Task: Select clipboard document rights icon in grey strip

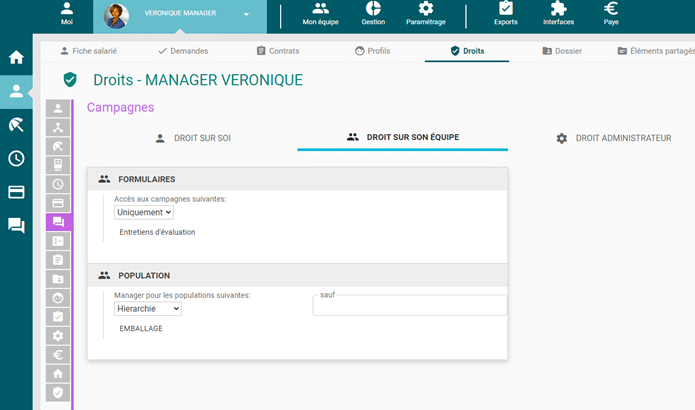Action: click(x=58, y=260)
